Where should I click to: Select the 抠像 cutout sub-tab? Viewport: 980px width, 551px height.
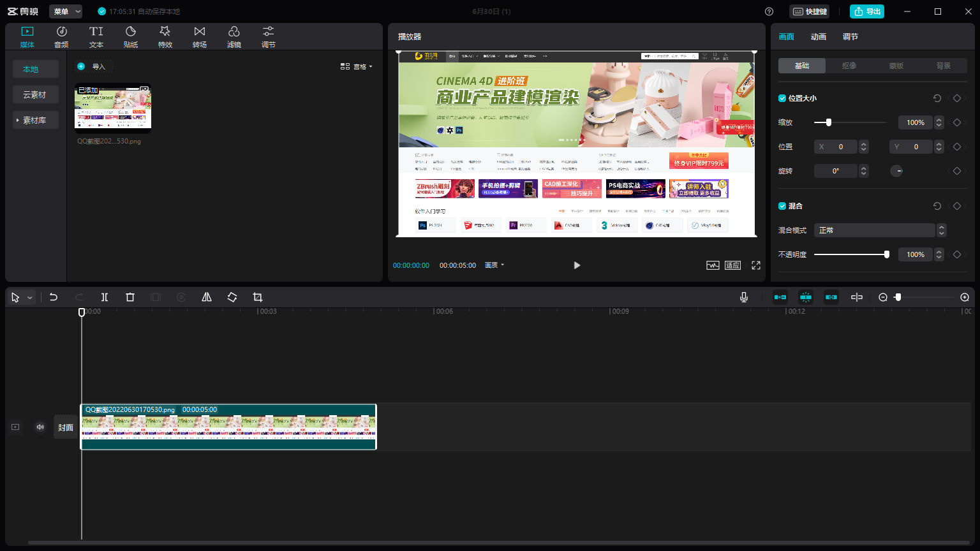click(x=849, y=66)
